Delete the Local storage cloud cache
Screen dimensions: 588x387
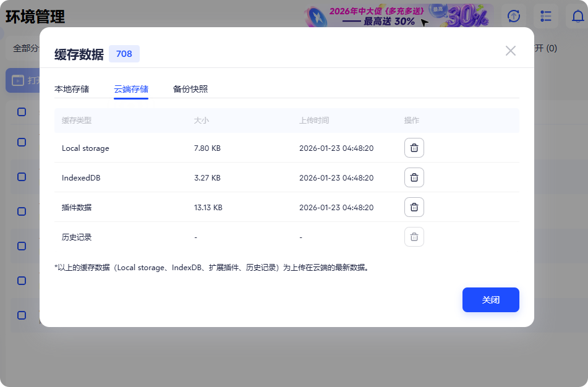pos(414,148)
